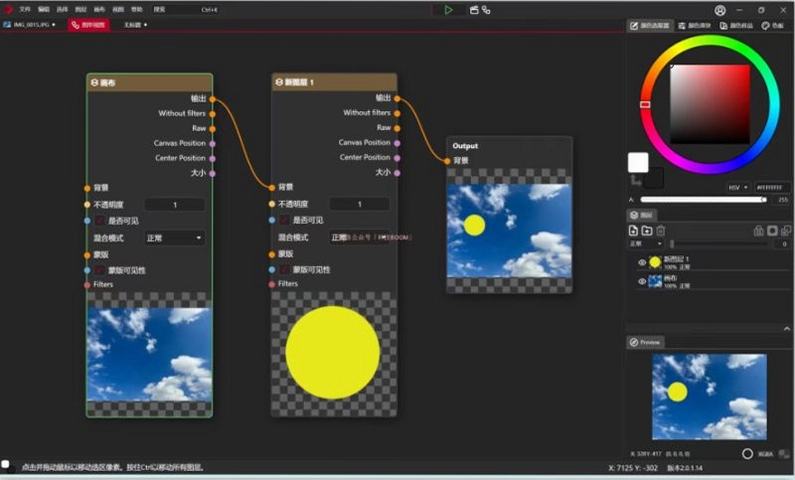
Task: Swap primary and secondary colors icon
Action: (635, 180)
